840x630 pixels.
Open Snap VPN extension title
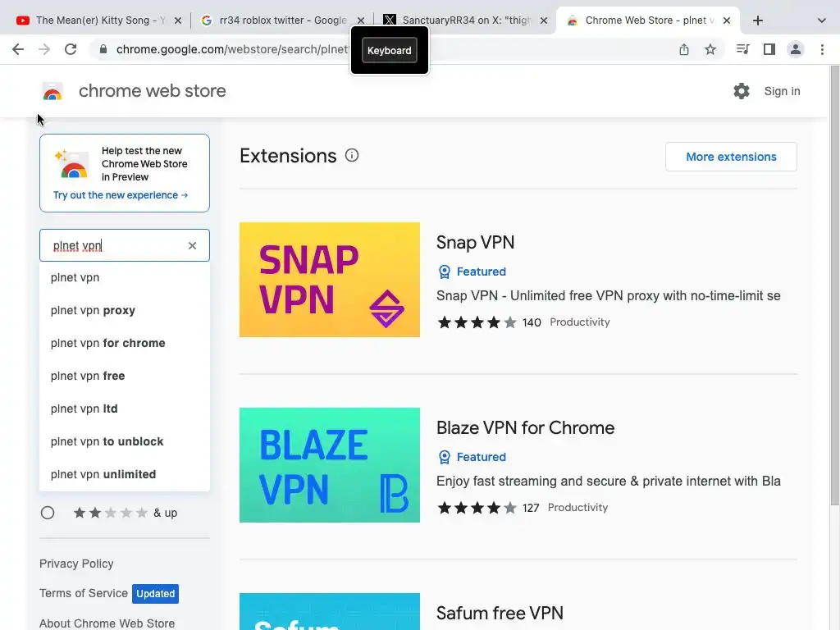pyautogui.click(x=475, y=242)
